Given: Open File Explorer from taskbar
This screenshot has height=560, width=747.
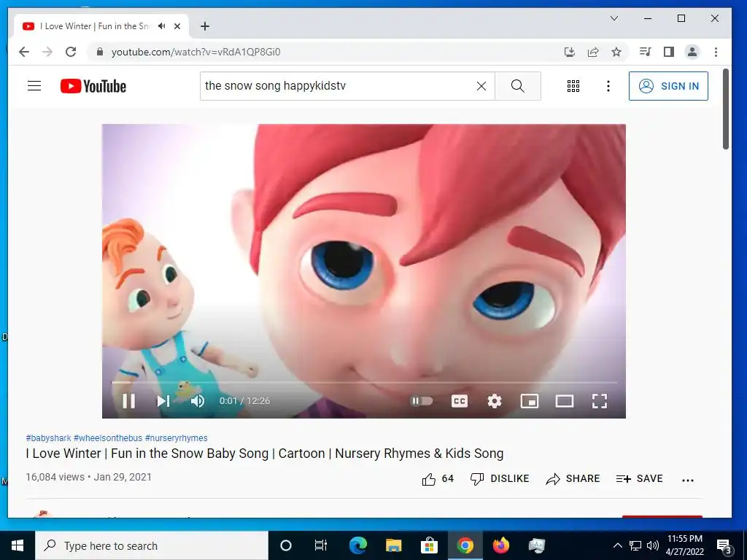Looking at the screenshot, I should coord(393,545).
